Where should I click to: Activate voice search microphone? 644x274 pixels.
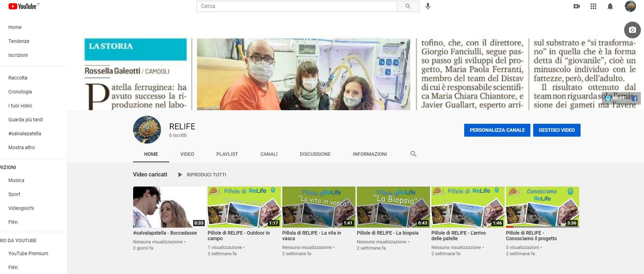428,6
